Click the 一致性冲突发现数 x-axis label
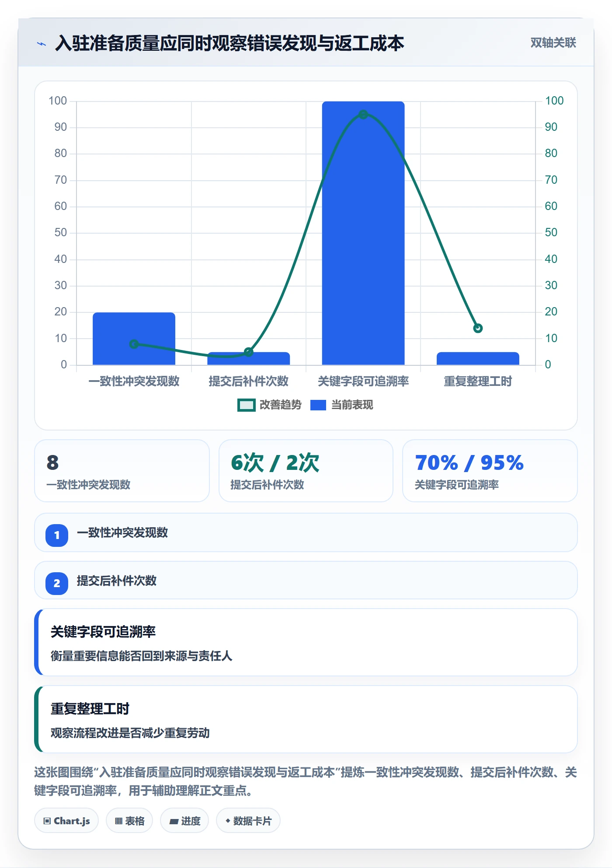Image resolution: width=612 pixels, height=868 pixels. [x=134, y=381]
